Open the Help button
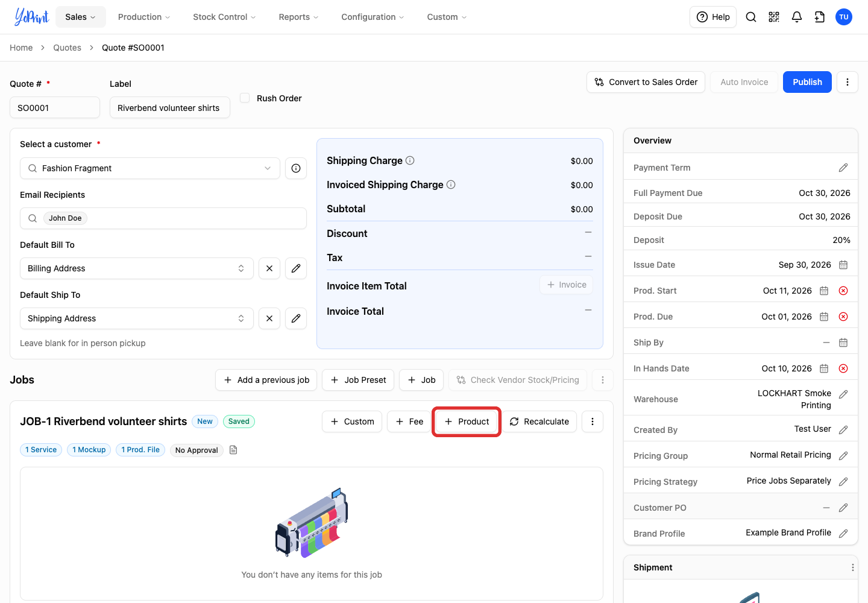 [713, 17]
